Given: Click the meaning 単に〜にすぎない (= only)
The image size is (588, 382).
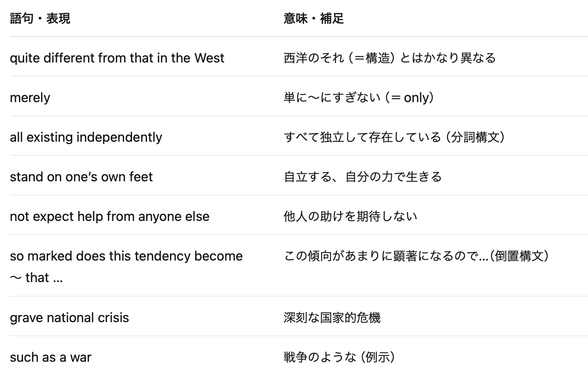Looking at the screenshot, I should click(360, 98).
